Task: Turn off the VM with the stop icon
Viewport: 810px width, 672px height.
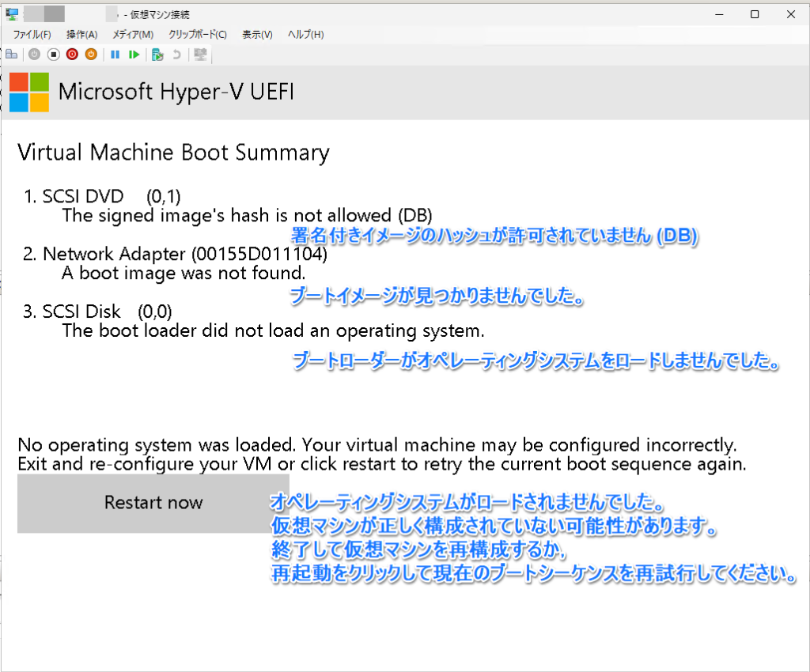Action: [x=53, y=55]
